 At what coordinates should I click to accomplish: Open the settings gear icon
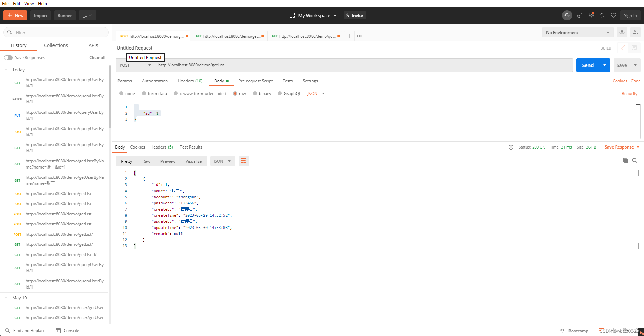[x=591, y=15]
